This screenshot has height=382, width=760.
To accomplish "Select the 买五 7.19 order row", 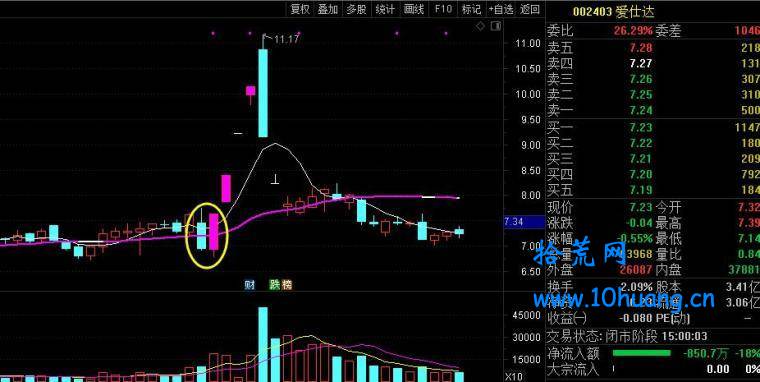I will click(653, 190).
